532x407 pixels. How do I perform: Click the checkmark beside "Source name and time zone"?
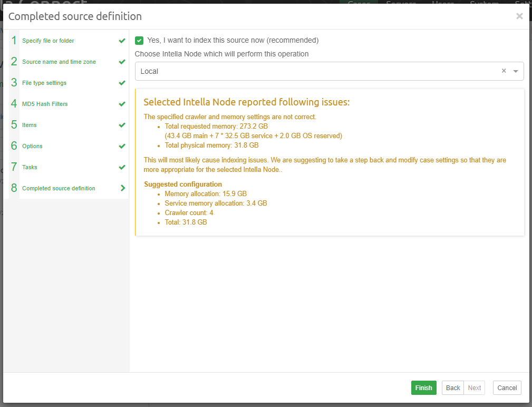pos(122,61)
